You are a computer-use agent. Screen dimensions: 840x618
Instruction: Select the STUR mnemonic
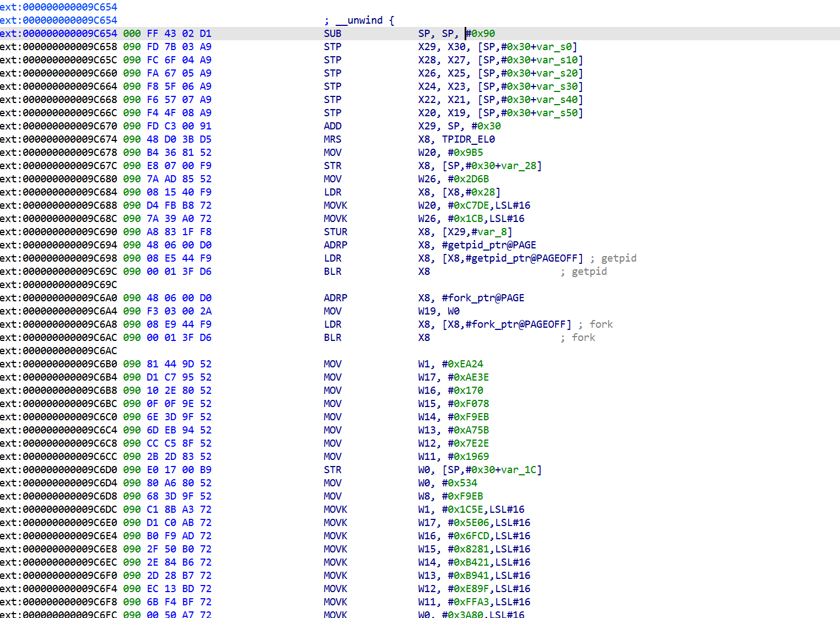point(336,232)
